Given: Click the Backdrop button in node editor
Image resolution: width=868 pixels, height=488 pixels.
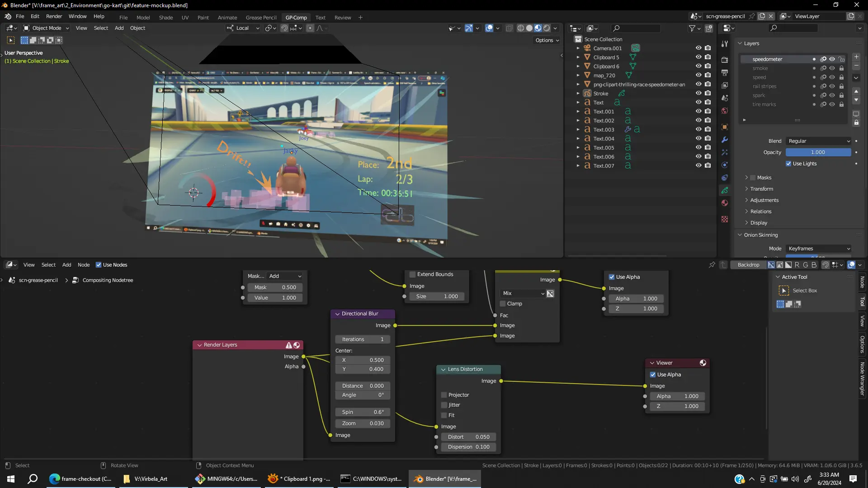Looking at the screenshot, I should pyautogui.click(x=748, y=265).
